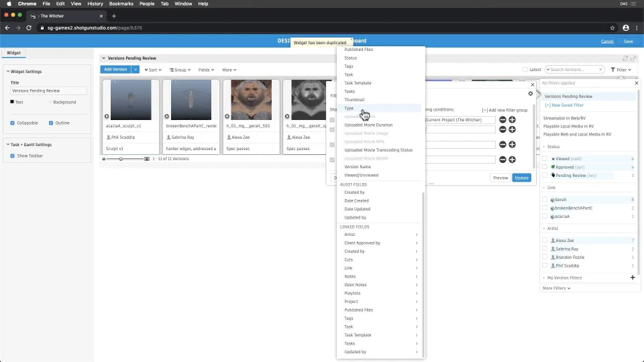Click the small thumbnail size icon left of slider
Screen dimensions: 644x362
[104, 159]
